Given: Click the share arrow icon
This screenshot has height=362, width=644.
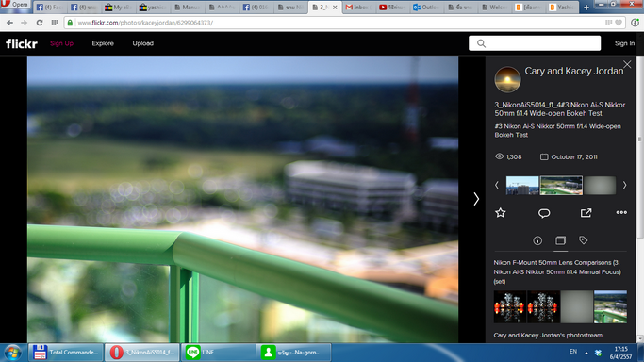Looking at the screenshot, I should pyautogui.click(x=586, y=213).
